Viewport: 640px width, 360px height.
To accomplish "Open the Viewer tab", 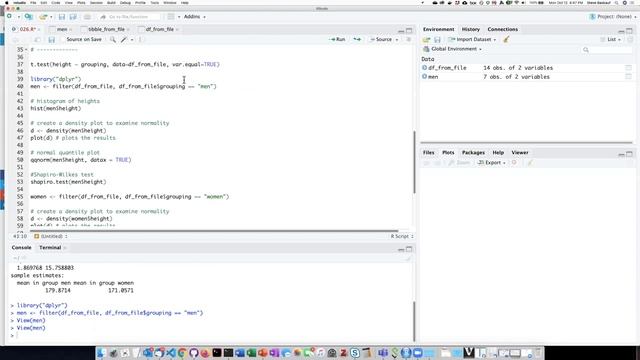I will tap(520, 153).
